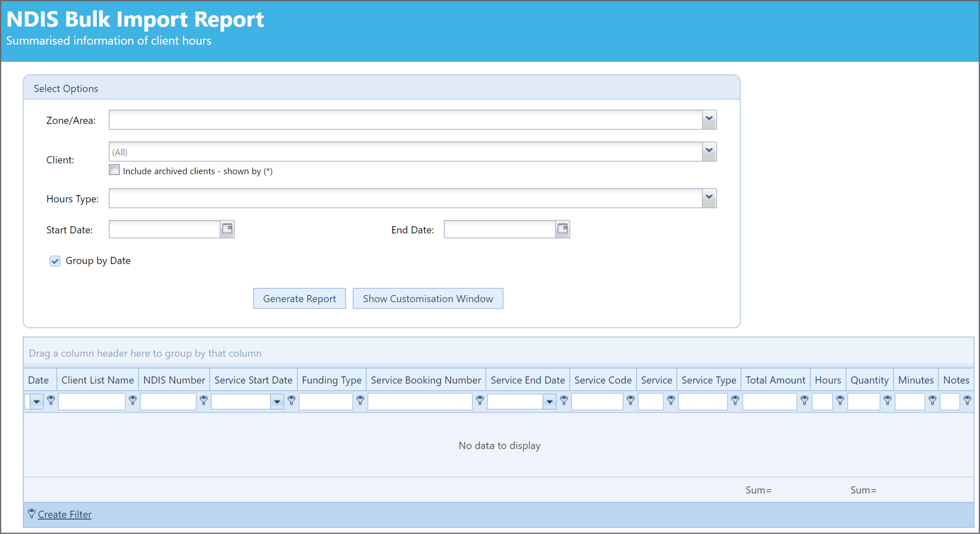Focus the Client List Name filter box
Screen dimensions: 980x534
click(92, 402)
